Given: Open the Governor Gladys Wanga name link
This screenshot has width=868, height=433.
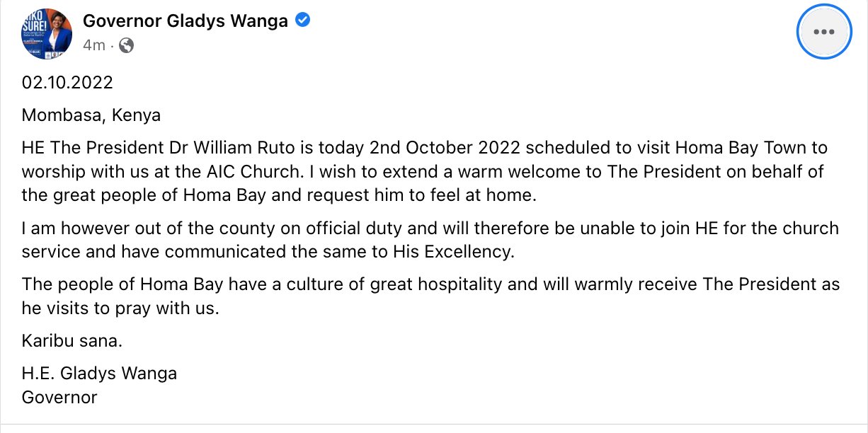Looking at the screenshot, I should (185, 21).
